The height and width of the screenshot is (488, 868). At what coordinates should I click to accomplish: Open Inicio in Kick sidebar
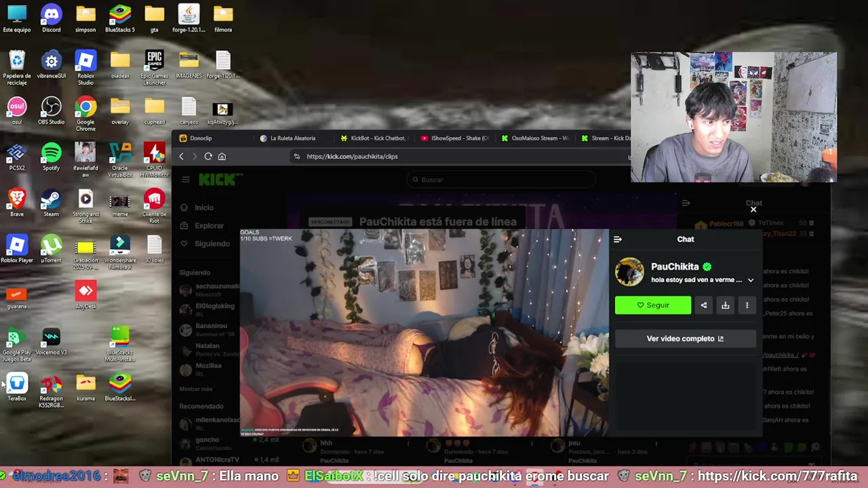(x=203, y=208)
